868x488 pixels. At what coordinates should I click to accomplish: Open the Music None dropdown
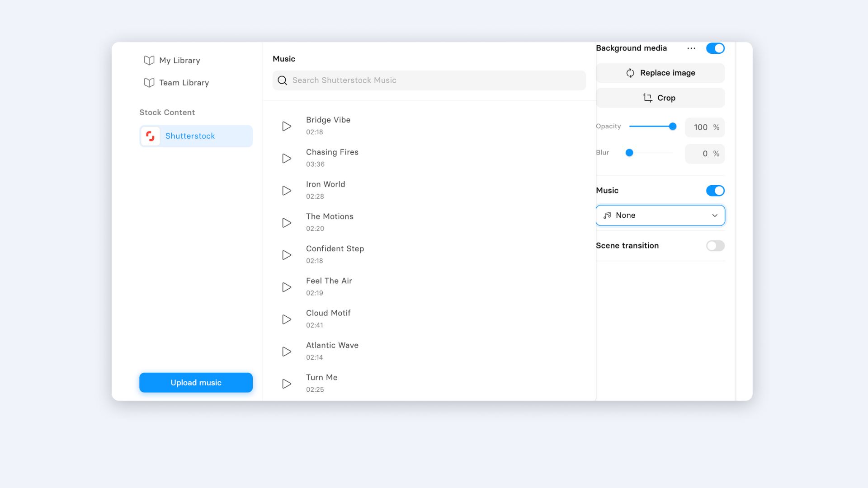(660, 216)
